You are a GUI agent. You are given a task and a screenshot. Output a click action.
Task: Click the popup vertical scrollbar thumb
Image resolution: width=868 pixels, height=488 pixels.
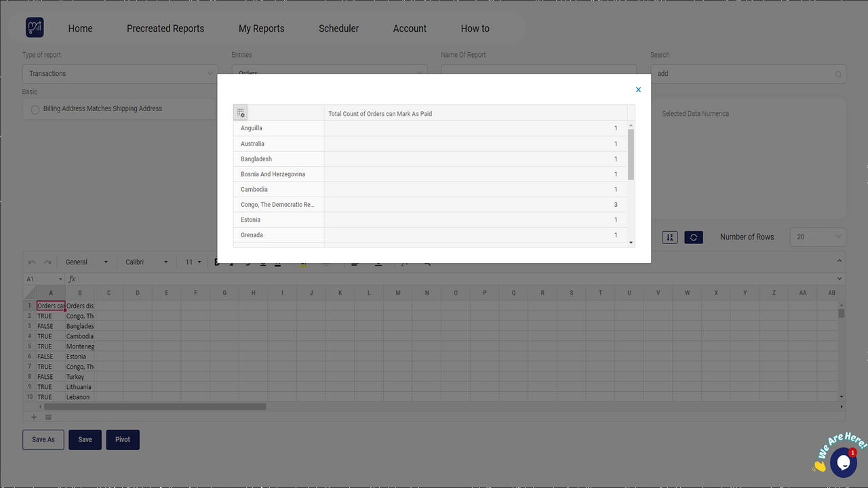[631, 155]
